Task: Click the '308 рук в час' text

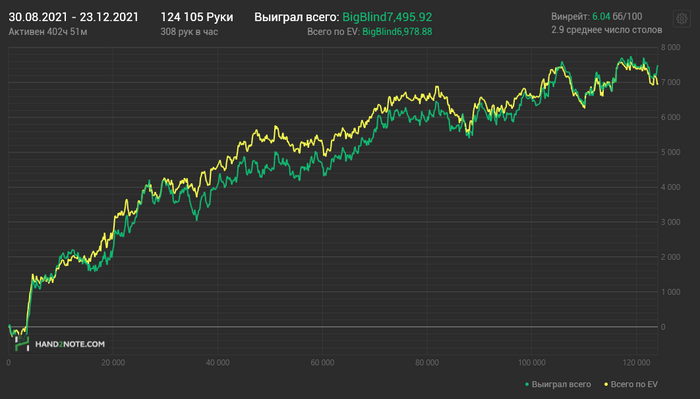Action: [189, 32]
